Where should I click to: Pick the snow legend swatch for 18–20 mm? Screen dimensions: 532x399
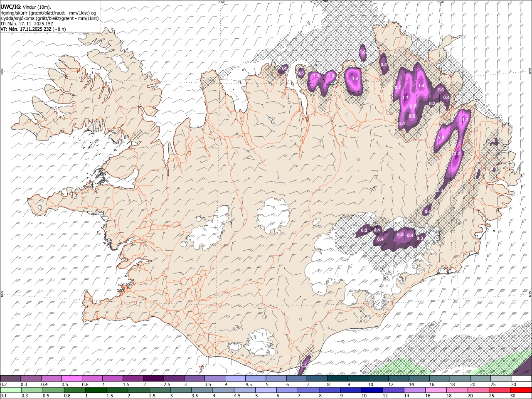(460, 378)
